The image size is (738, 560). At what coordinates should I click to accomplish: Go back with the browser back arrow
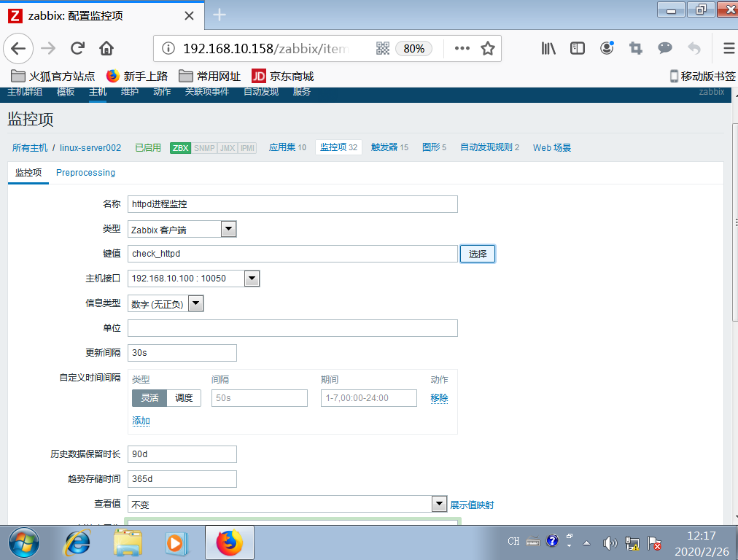pyautogui.click(x=18, y=48)
